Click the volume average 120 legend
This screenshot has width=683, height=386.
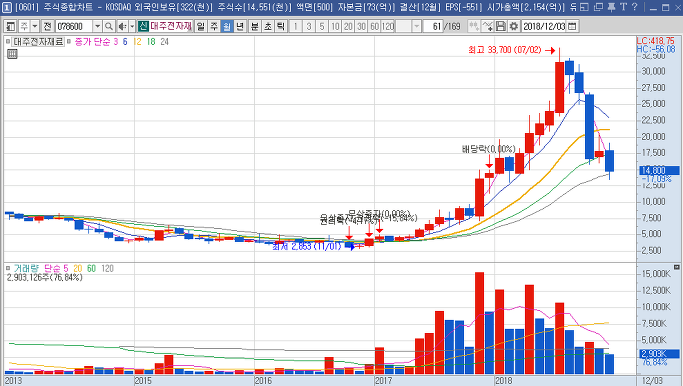tap(108, 268)
